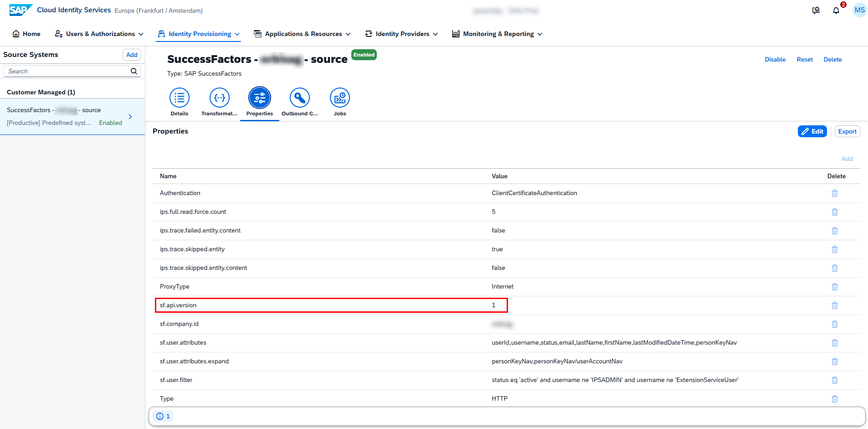Delete the Authentication property

(835, 193)
